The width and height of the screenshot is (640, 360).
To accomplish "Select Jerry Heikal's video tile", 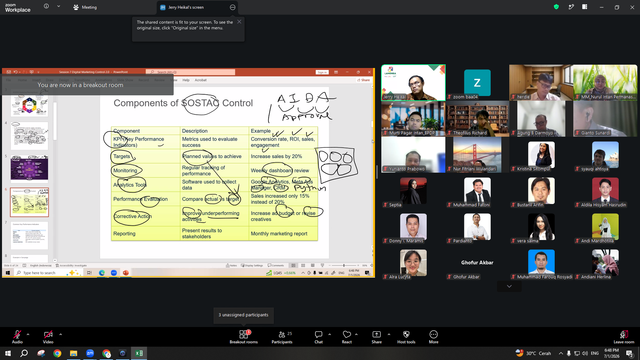I will tap(413, 82).
